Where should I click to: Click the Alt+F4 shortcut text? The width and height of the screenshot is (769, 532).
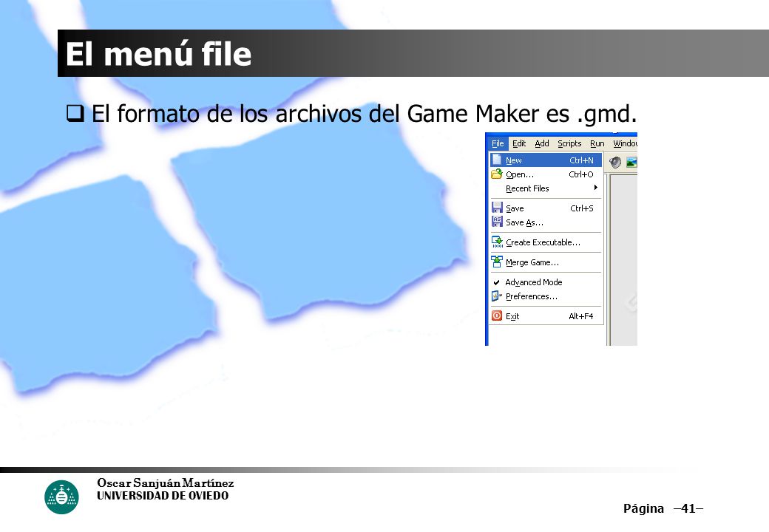pos(580,316)
